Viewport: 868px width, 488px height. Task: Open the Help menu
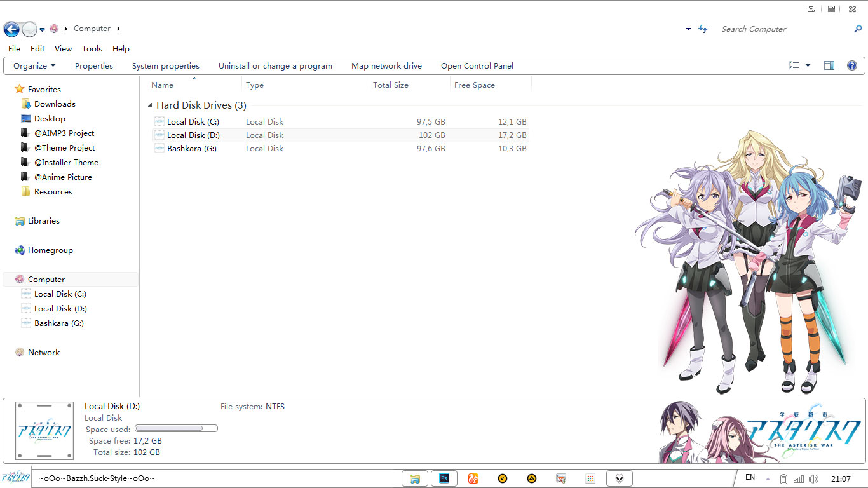coord(121,48)
